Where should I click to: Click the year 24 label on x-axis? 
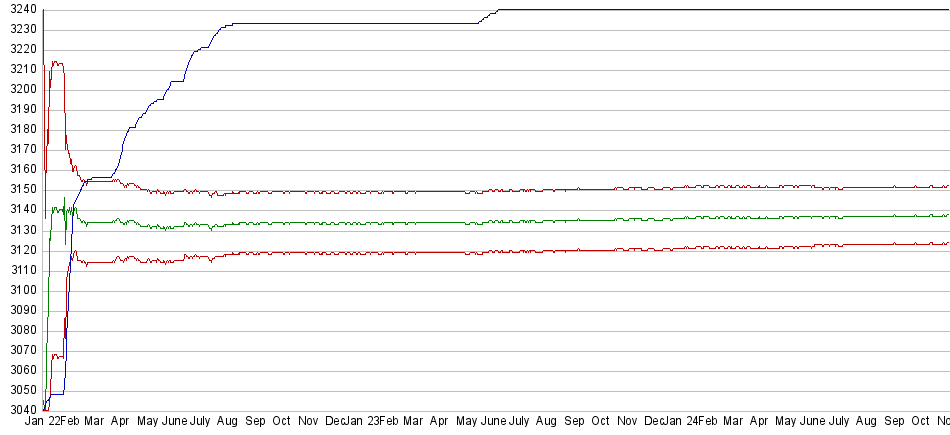pos(691,422)
